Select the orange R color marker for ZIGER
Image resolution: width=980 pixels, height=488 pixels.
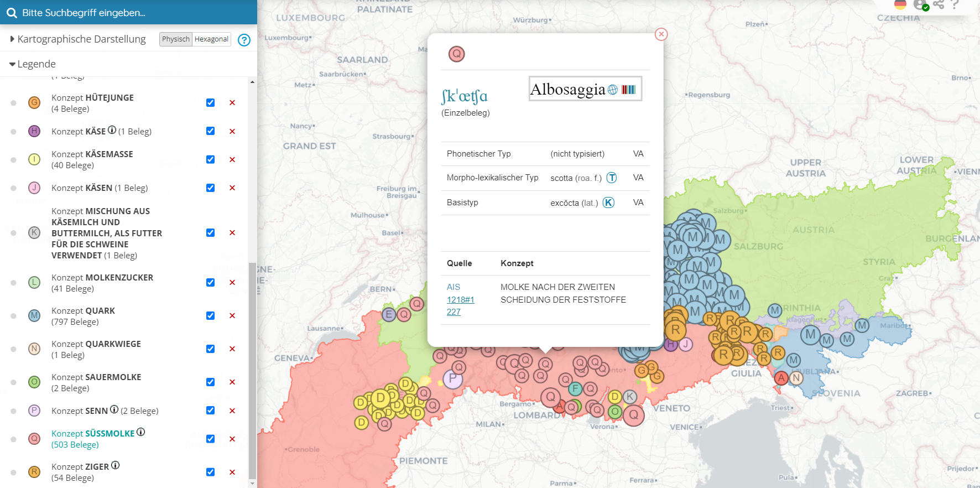34,472
